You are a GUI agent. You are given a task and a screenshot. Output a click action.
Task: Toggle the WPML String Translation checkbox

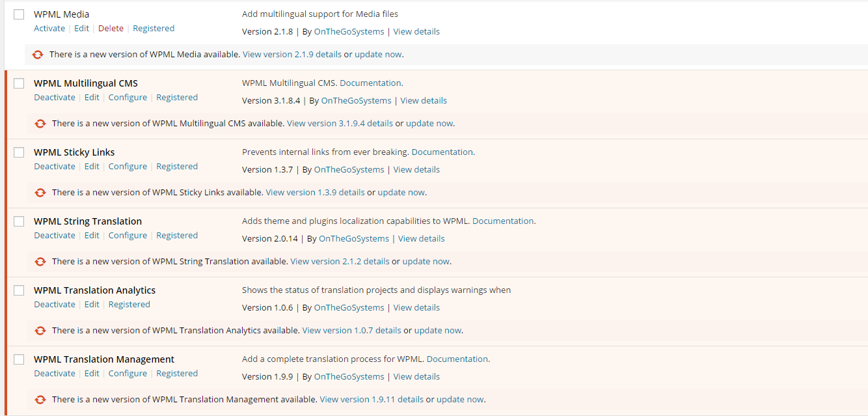tap(19, 221)
